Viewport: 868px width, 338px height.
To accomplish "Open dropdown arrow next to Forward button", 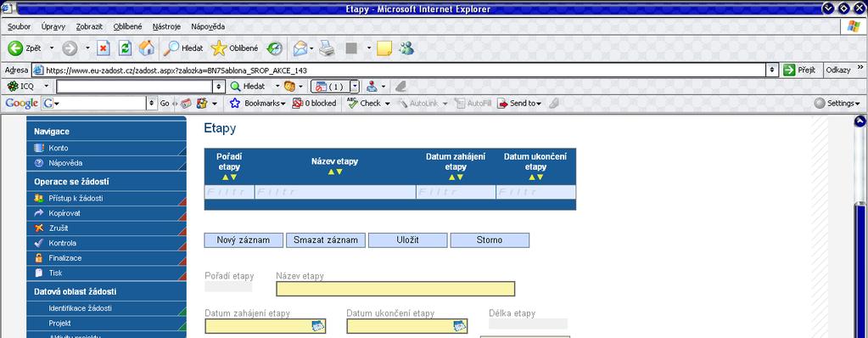I will pos(87,48).
